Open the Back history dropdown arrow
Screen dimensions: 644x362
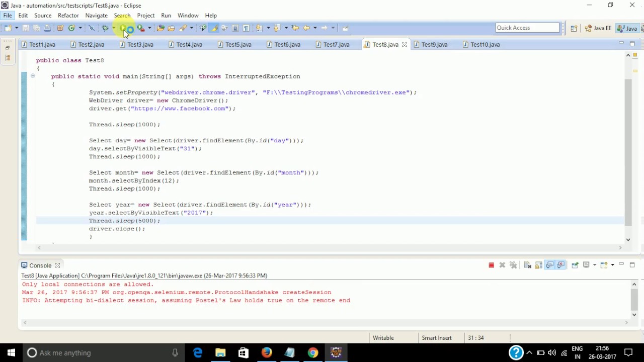point(315,28)
